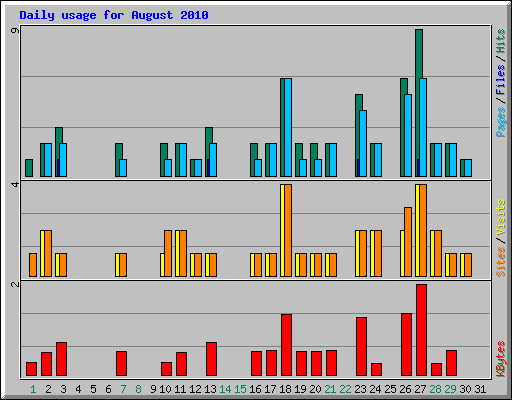Image resolution: width=512 pixels, height=400 pixels.
Task: Click the yellow Visits bar for day 18
Action: pyautogui.click(x=282, y=230)
